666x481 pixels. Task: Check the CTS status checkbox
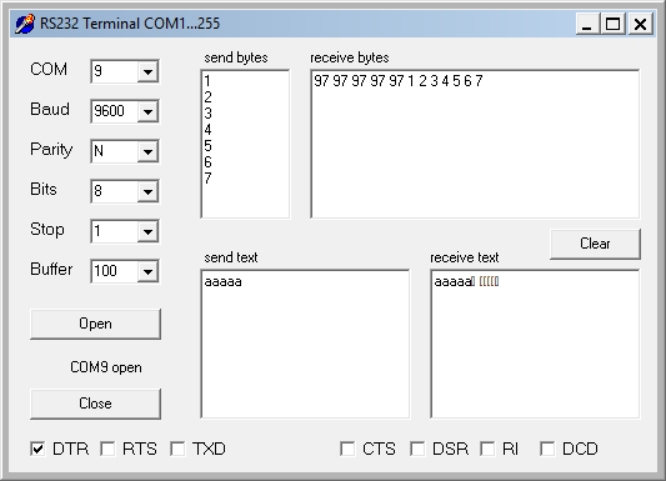(348, 449)
